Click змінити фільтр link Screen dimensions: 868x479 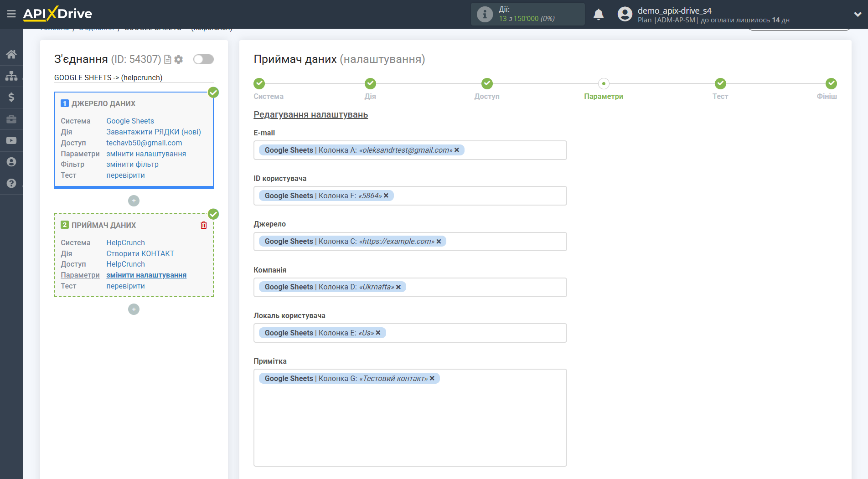pos(132,164)
